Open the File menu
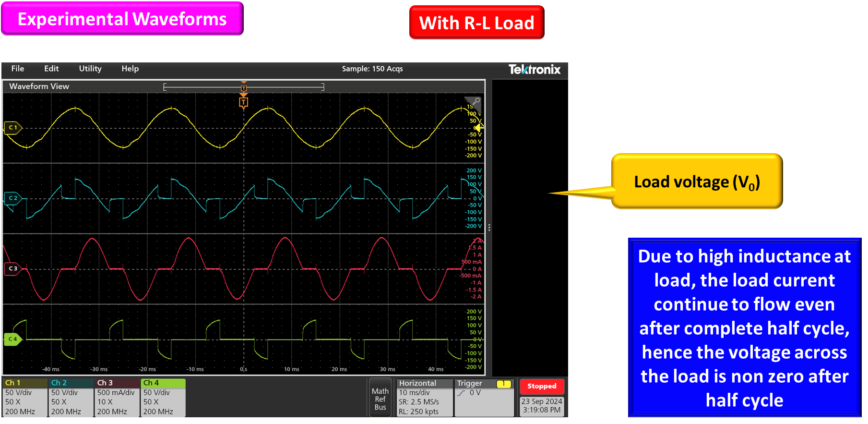Viewport: 868px width, 424px height. (18, 69)
